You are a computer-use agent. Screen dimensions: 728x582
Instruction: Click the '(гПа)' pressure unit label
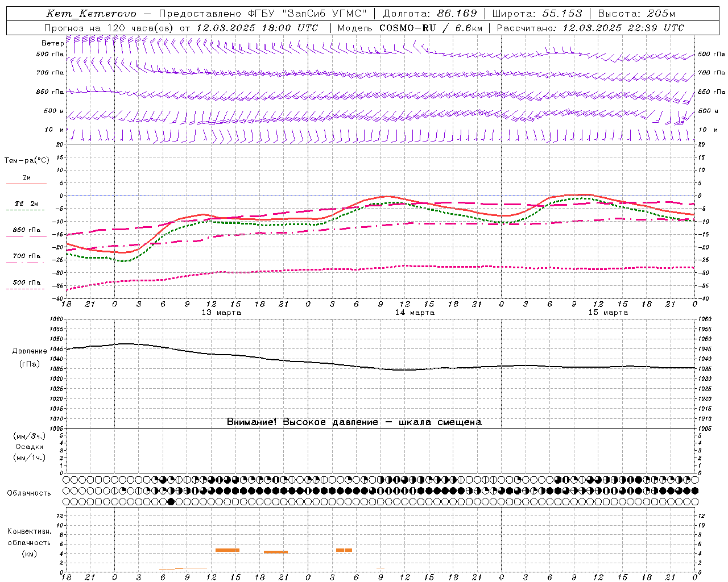[x=30, y=364]
